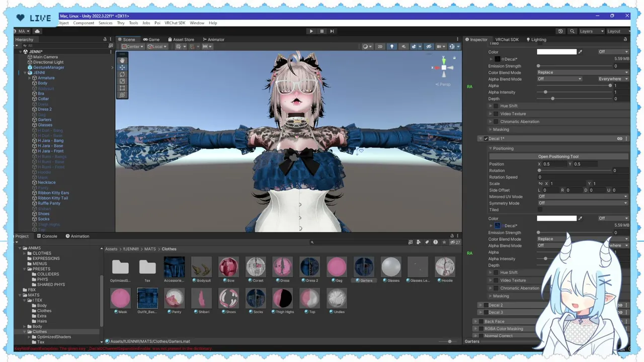This screenshot has width=644, height=362.
Task: Open the global search magnifier icon
Action: pyautogui.click(x=572, y=31)
